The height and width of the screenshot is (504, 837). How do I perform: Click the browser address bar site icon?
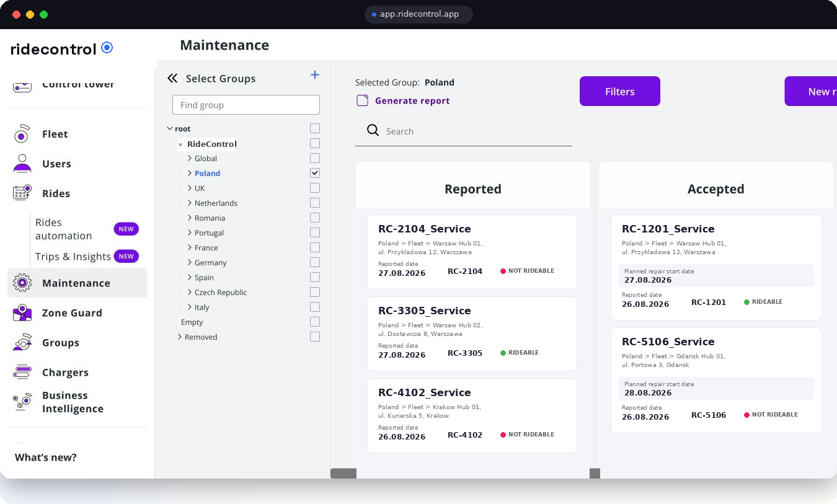click(374, 14)
